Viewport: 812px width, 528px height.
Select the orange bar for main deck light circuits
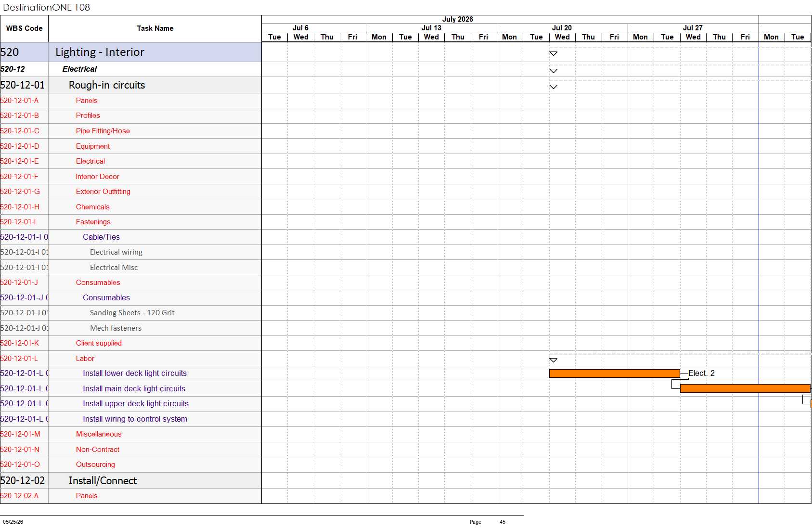tap(745, 388)
